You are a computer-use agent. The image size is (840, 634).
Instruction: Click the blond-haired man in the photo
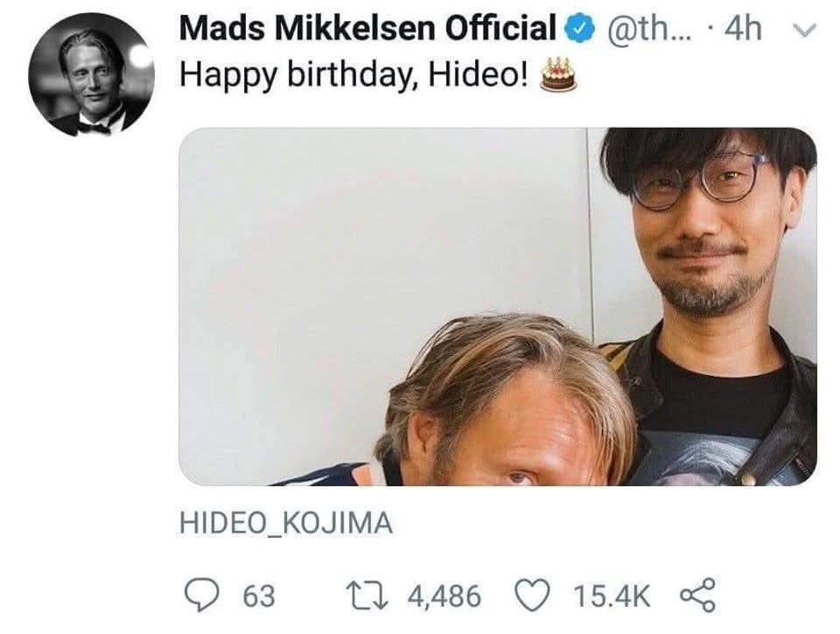click(x=507, y=411)
